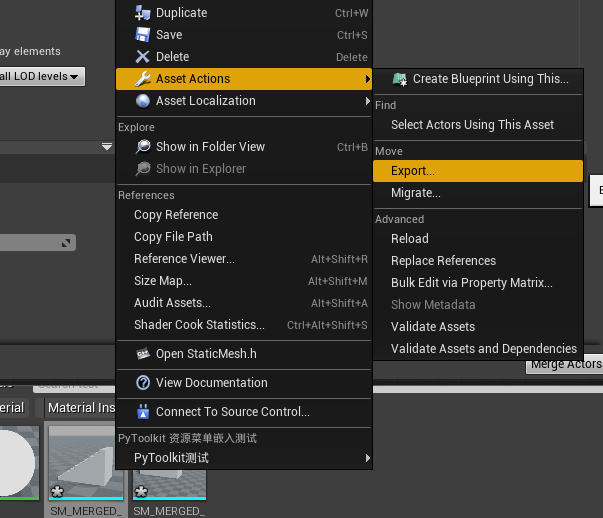Select Actors Using This Asset
Screen dimensions: 603x518
coord(478,125)
